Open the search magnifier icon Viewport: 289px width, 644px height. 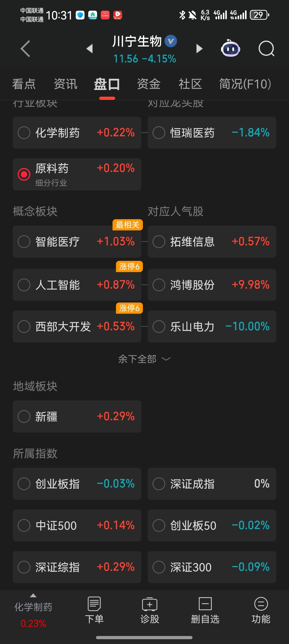tap(266, 49)
